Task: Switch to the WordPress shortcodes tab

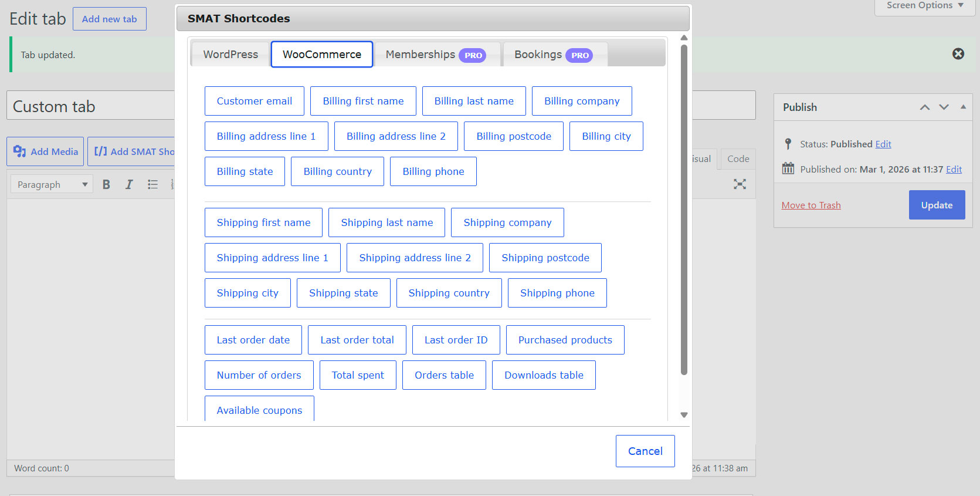Action: [x=230, y=54]
